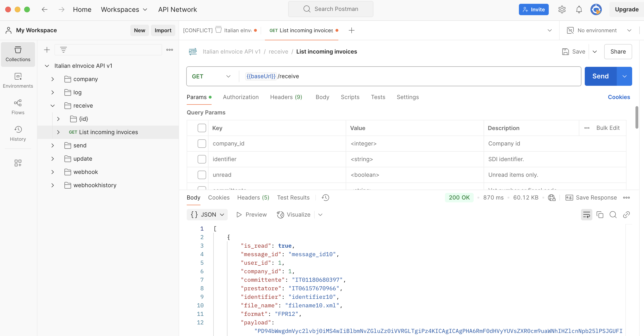Click the plus icon to create collection

click(47, 50)
